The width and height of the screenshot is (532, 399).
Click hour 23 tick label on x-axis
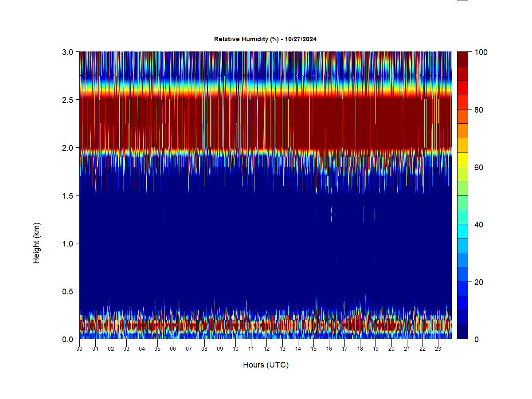click(438, 349)
